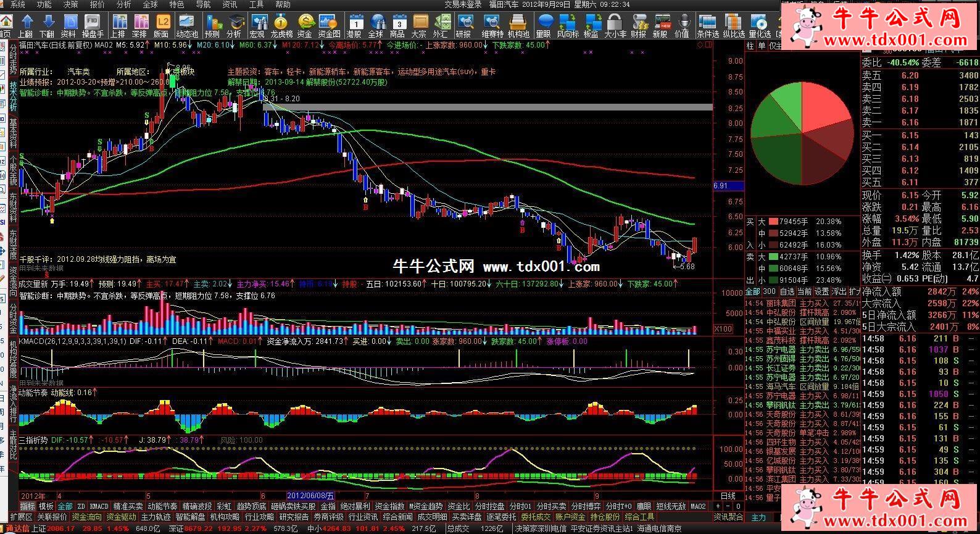Select the 动能节奏 indicator tab
This screenshot has width=980, height=534.
162,506
